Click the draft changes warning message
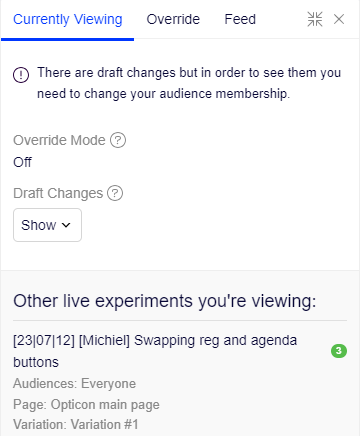Image resolution: width=360 pixels, height=436 pixels. coord(189,83)
